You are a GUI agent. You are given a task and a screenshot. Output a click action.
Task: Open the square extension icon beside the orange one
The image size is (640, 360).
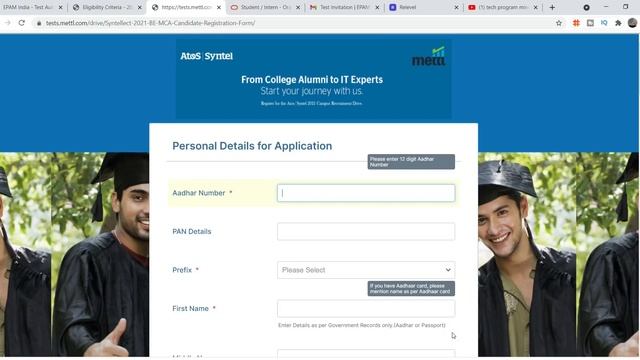[590, 23]
